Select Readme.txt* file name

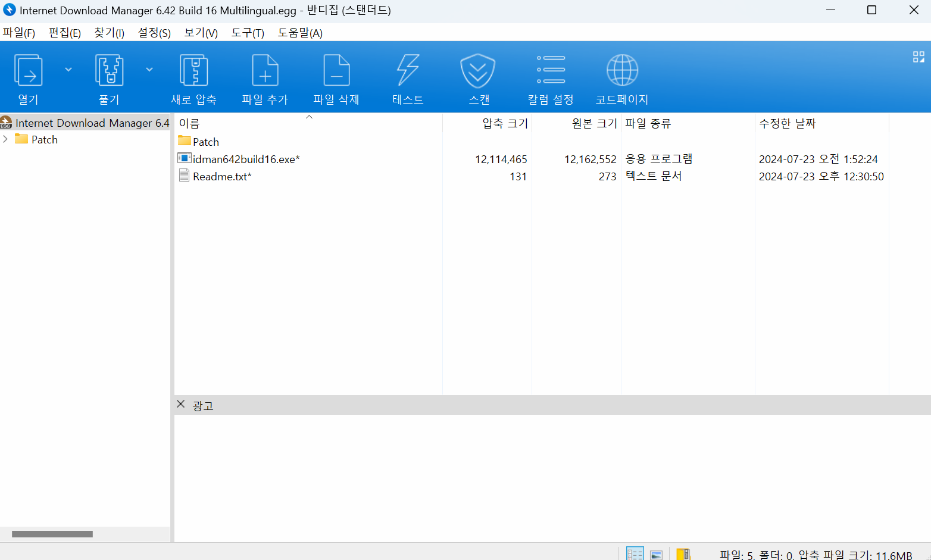point(222,176)
